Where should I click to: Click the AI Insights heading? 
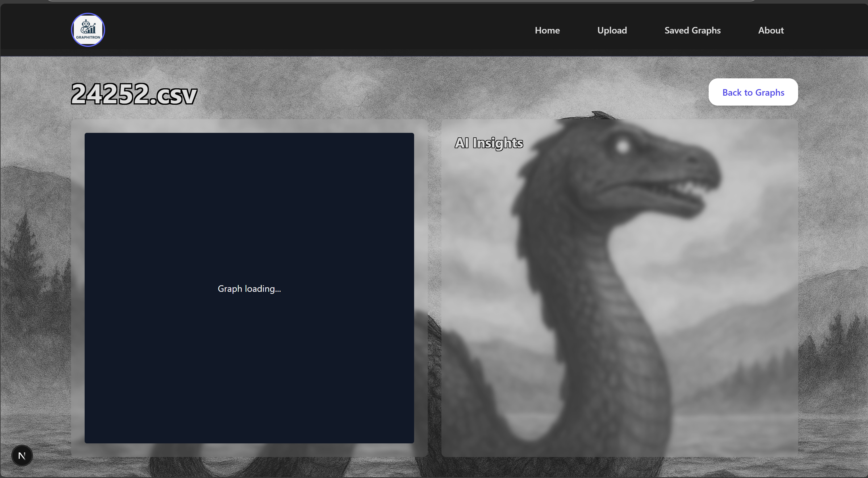click(x=489, y=143)
